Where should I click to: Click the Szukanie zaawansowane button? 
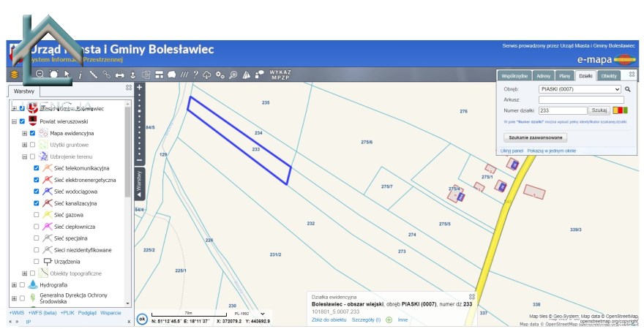(535, 137)
